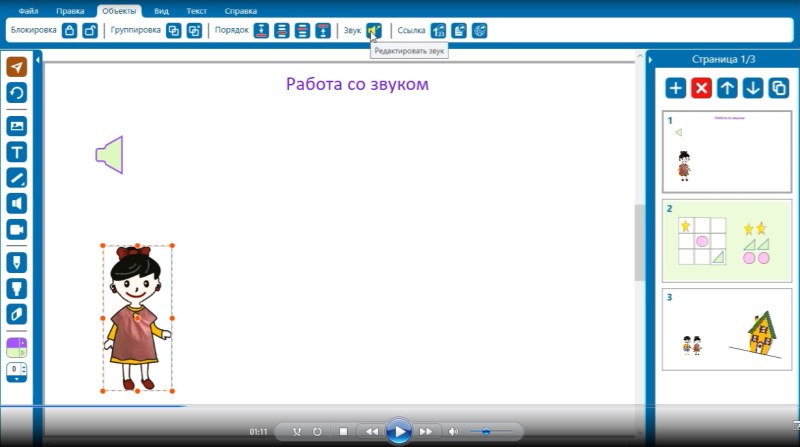The image size is (800, 447).
Task: Click the girl image on canvas
Action: (x=137, y=318)
